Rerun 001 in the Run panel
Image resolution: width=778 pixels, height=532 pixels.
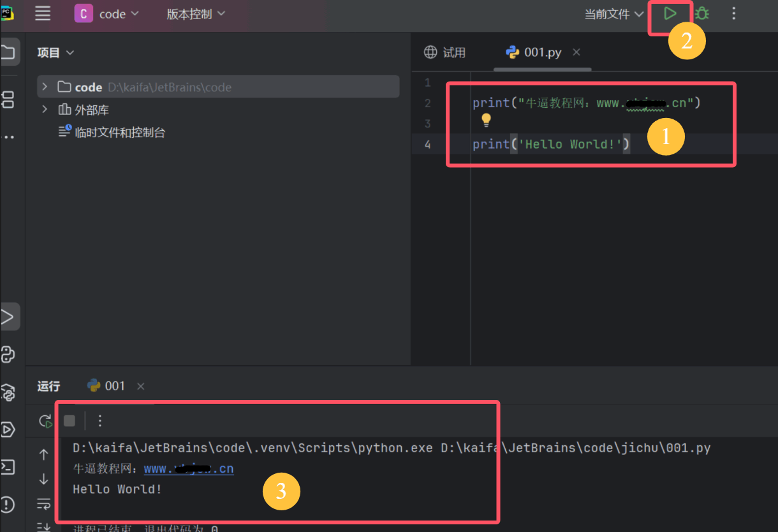(45, 421)
